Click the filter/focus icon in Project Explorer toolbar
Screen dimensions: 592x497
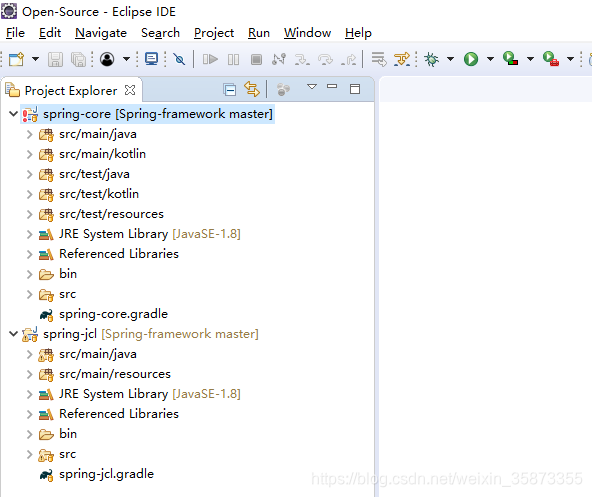(x=283, y=90)
